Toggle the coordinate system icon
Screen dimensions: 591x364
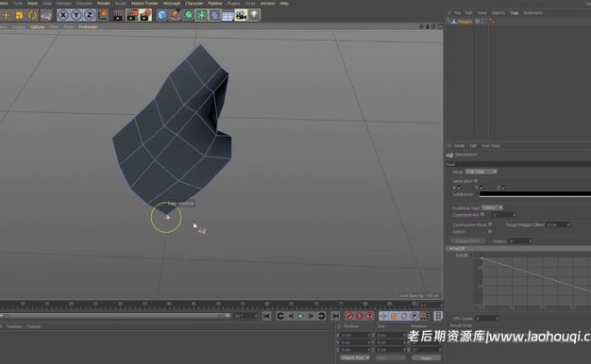(x=103, y=15)
